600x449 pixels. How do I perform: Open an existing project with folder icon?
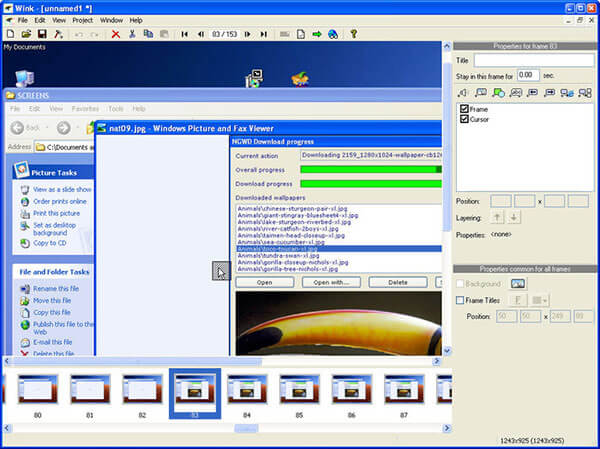tap(26, 34)
